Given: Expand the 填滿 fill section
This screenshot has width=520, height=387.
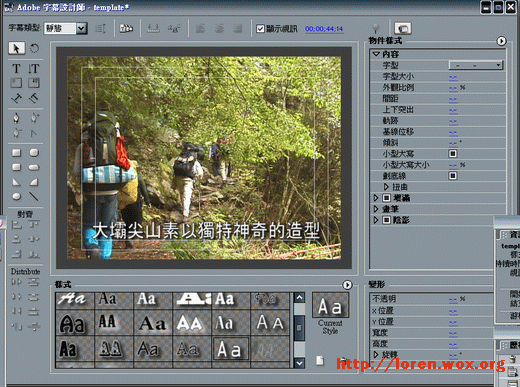Looking at the screenshot, I should click(376, 198).
